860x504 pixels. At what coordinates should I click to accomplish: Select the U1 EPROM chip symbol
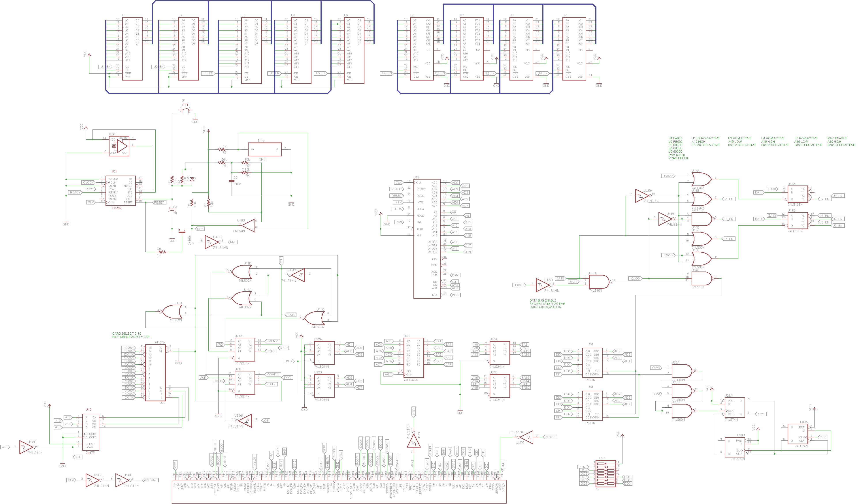click(132, 49)
